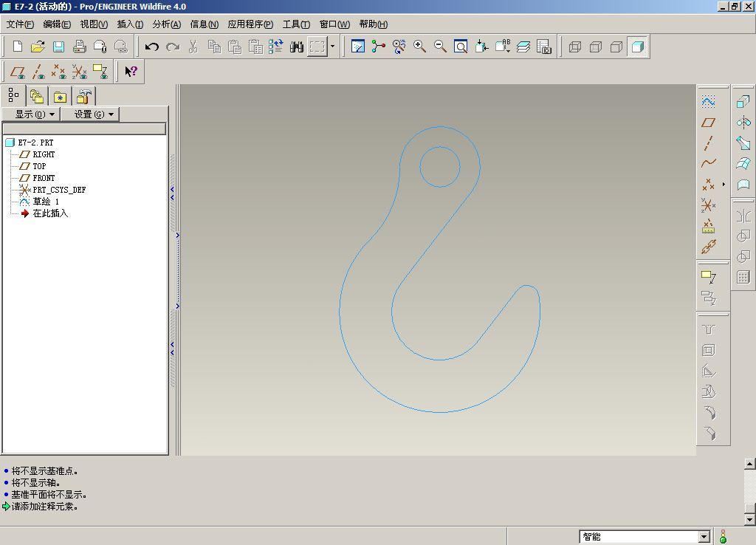Open the 设置 dropdown in the model tree
756x545 pixels.
tap(89, 114)
